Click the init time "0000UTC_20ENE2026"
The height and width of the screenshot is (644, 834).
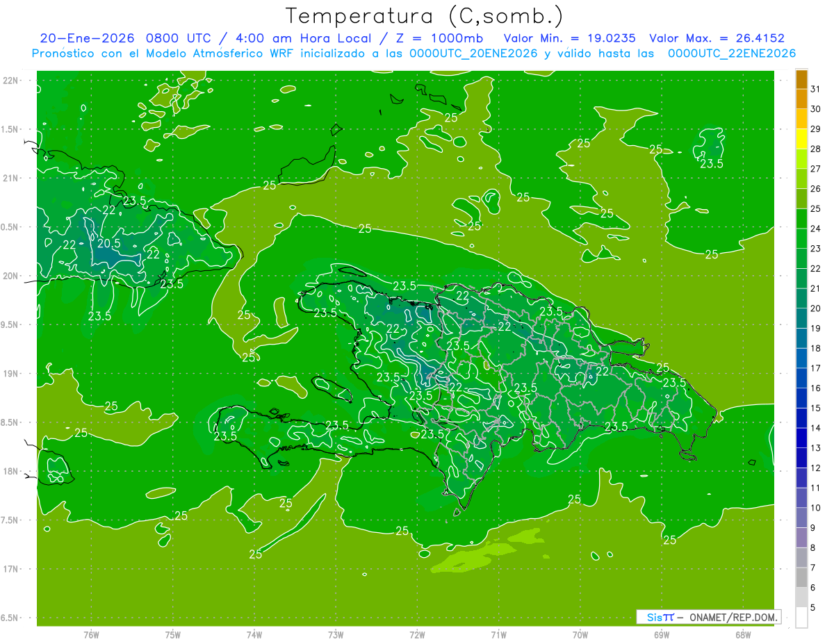[473, 53]
